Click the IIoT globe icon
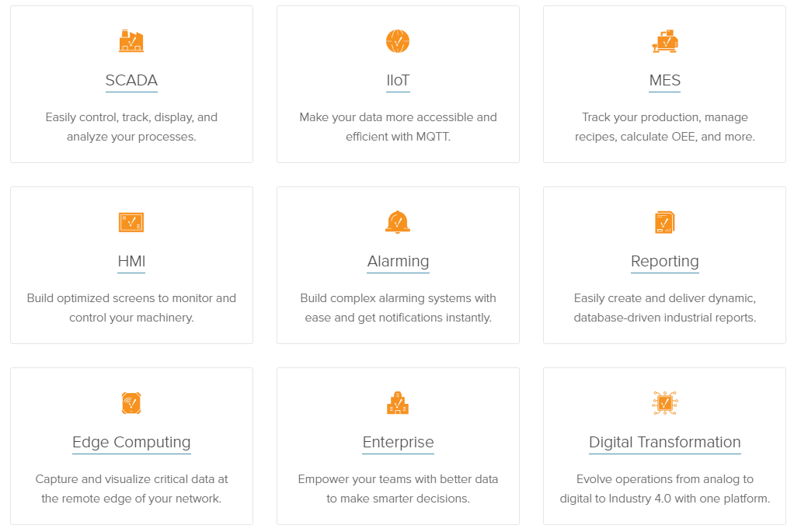794x532 pixels. [x=398, y=41]
